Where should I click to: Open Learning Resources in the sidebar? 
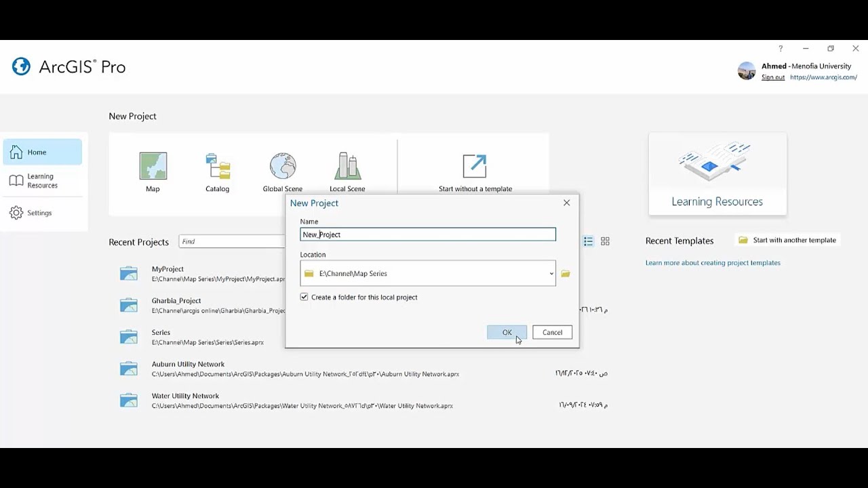[x=42, y=181]
